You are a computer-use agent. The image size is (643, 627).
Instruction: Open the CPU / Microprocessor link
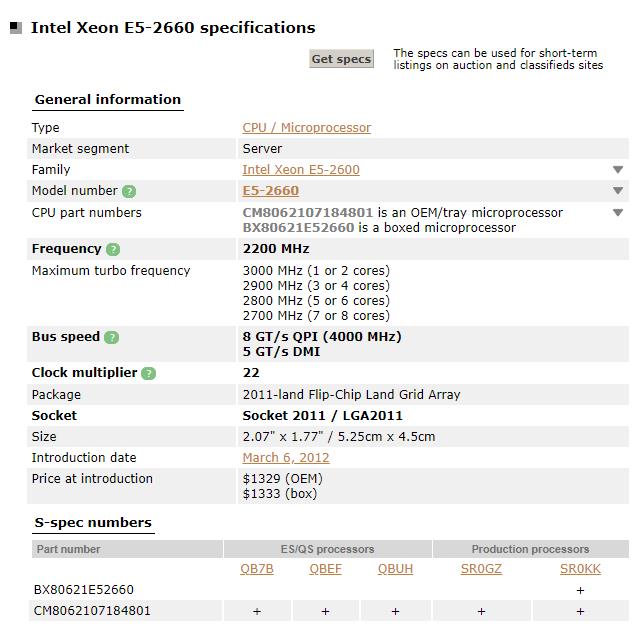[306, 128]
